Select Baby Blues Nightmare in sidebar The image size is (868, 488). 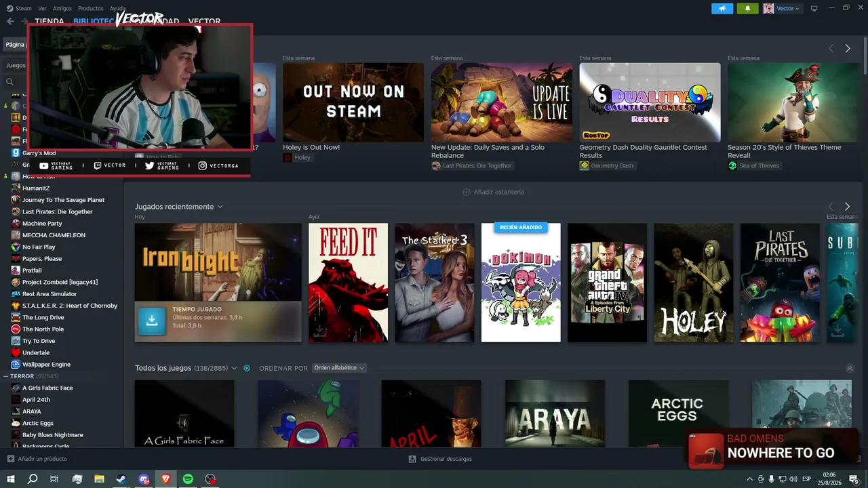[53, 434]
